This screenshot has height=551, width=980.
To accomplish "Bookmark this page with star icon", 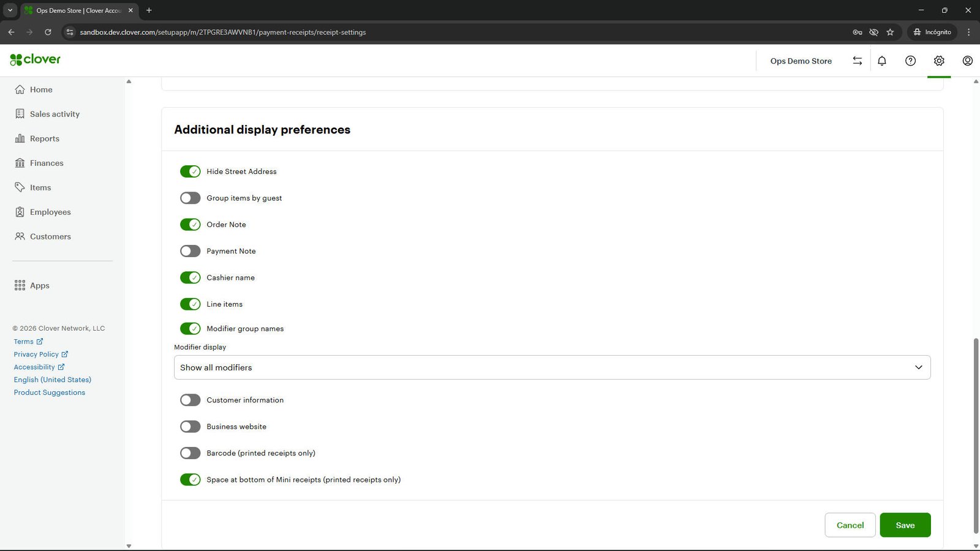I will click(890, 32).
